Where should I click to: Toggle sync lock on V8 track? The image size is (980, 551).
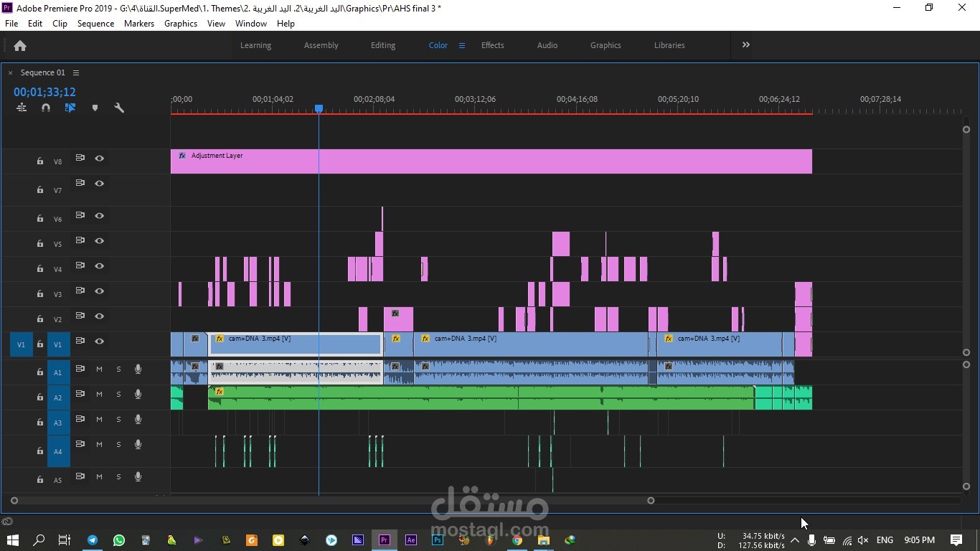80,159
